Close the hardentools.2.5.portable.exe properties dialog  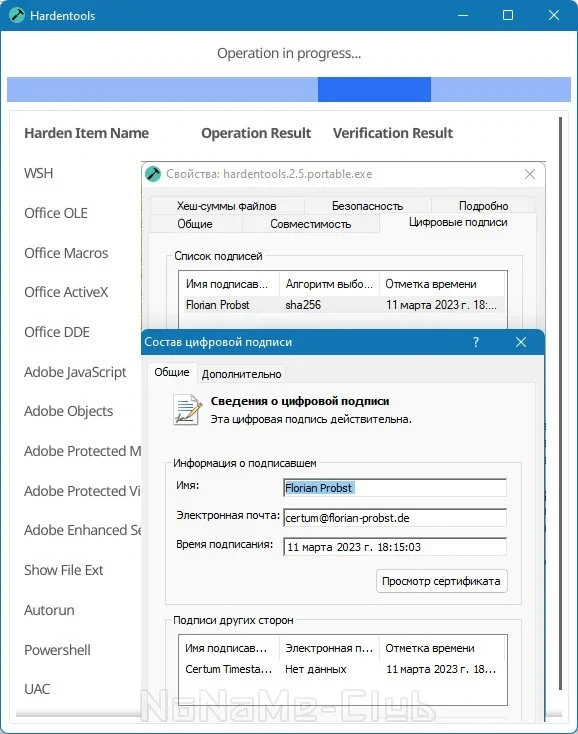pyautogui.click(x=530, y=174)
